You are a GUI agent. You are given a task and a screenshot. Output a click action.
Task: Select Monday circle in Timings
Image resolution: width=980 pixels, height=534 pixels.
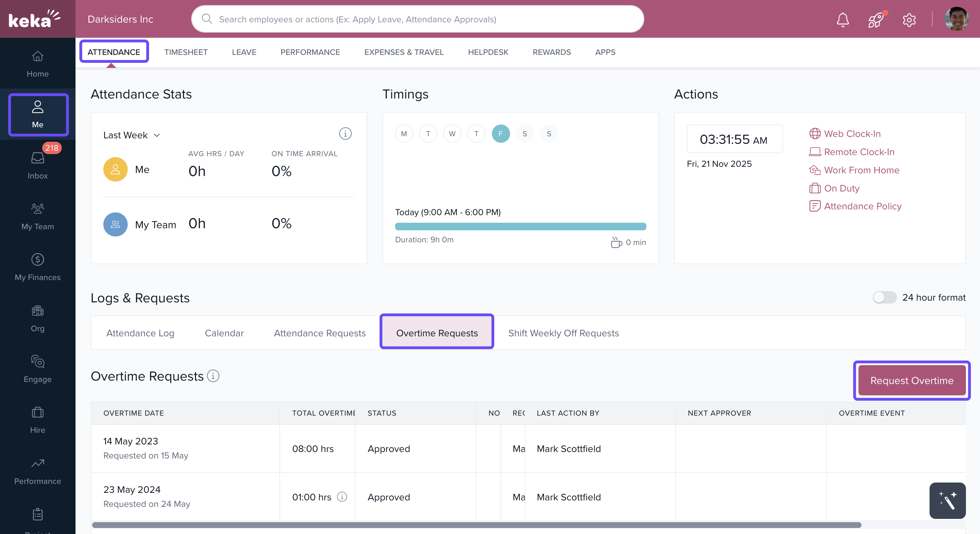pyautogui.click(x=404, y=133)
